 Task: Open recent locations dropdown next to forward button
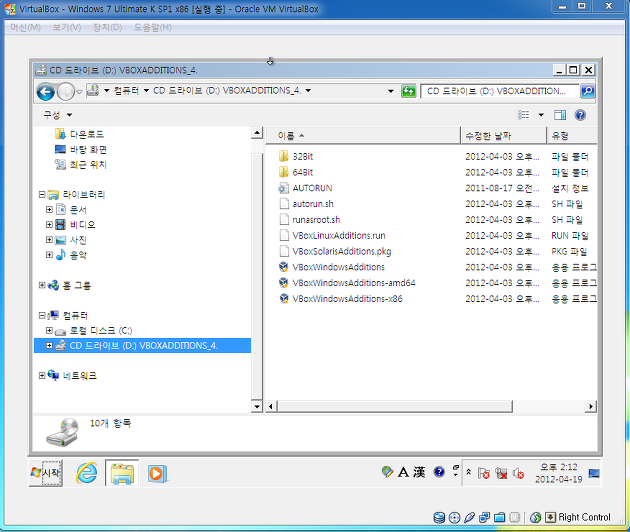(79, 92)
